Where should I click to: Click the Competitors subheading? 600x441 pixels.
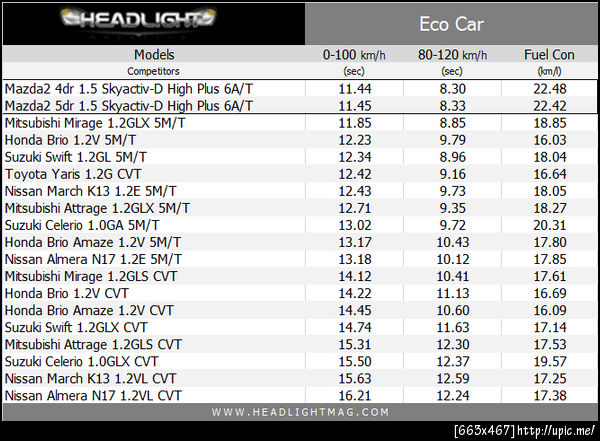click(x=153, y=71)
